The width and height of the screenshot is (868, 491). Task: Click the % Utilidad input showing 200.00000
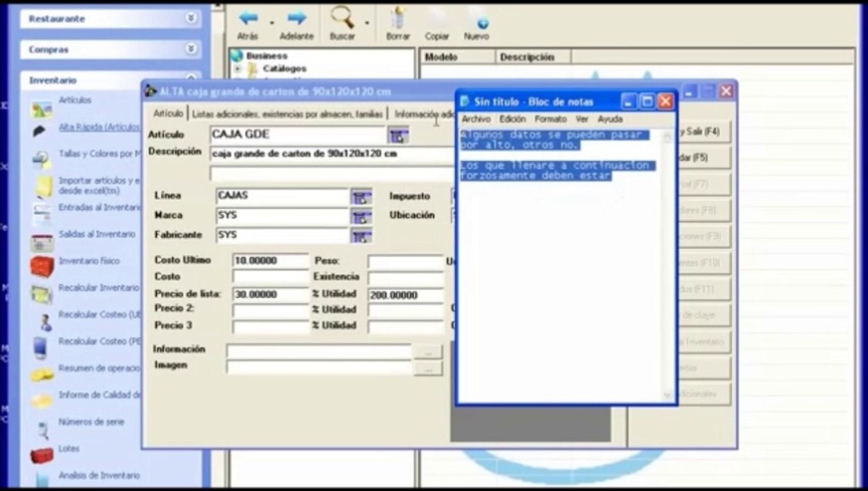click(x=405, y=295)
